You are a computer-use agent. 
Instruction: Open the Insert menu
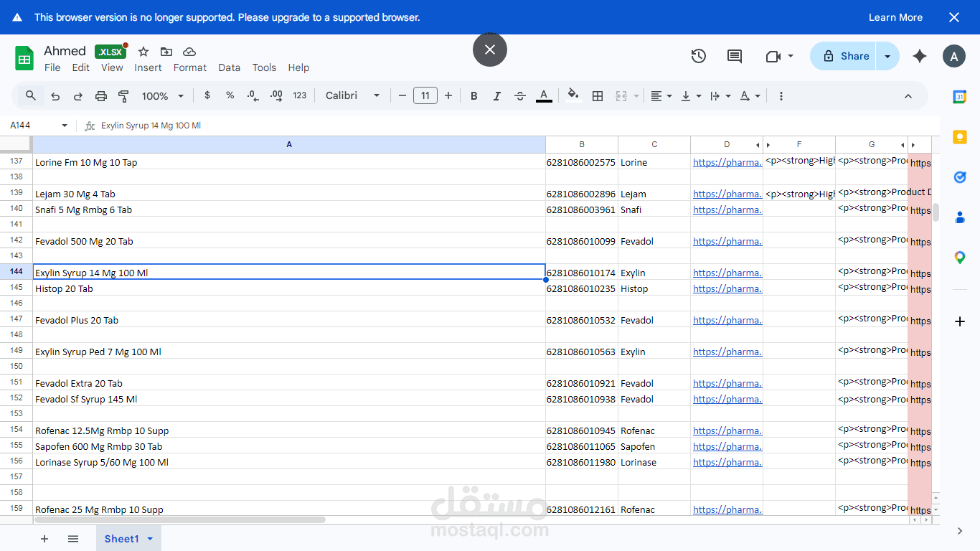[148, 67]
